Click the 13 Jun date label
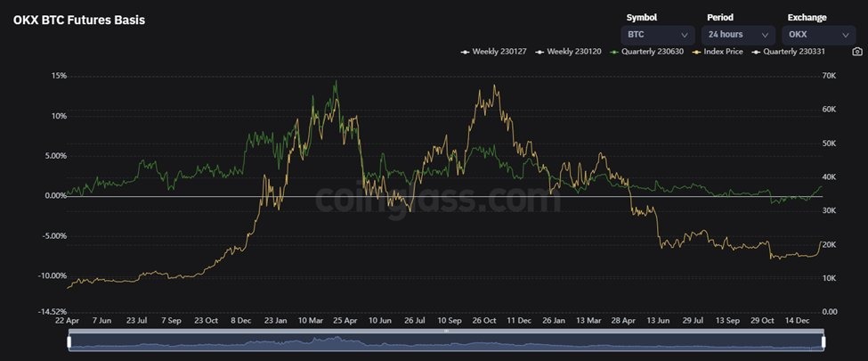868x361 pixels. point(658,321)
